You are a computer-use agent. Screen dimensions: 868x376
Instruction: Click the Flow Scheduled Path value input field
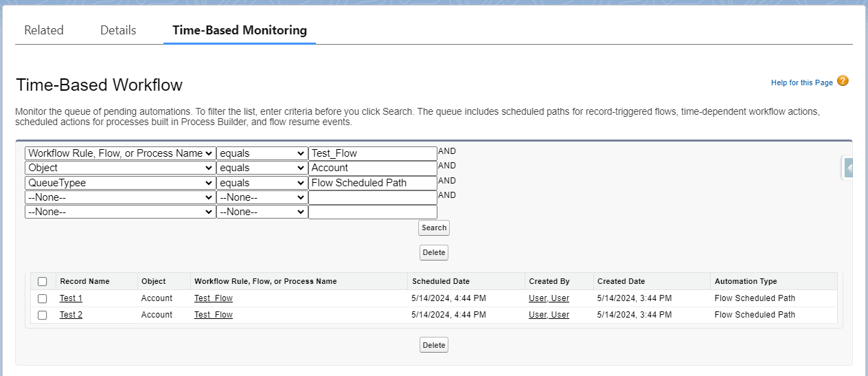pos(373,183)
